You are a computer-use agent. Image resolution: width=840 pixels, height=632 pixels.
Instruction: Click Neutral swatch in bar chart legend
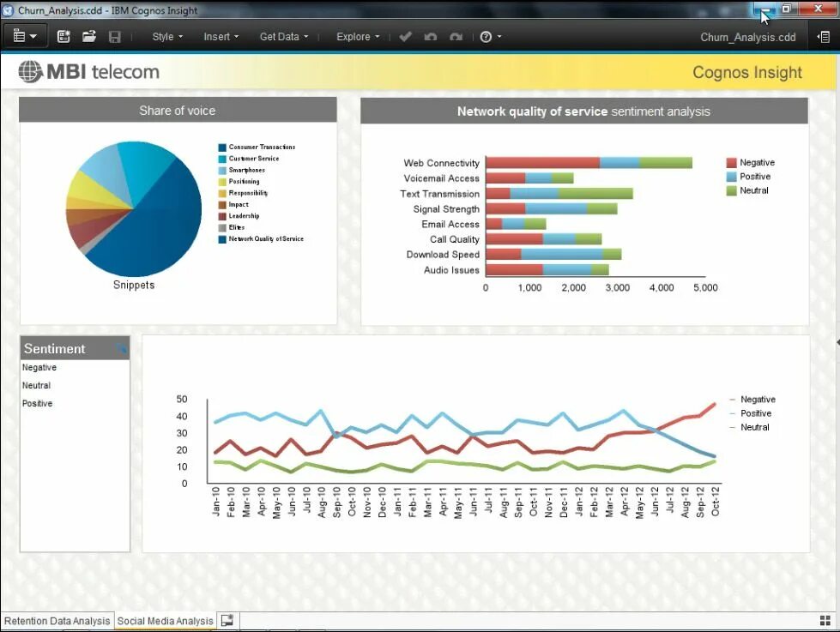point(731,190)
